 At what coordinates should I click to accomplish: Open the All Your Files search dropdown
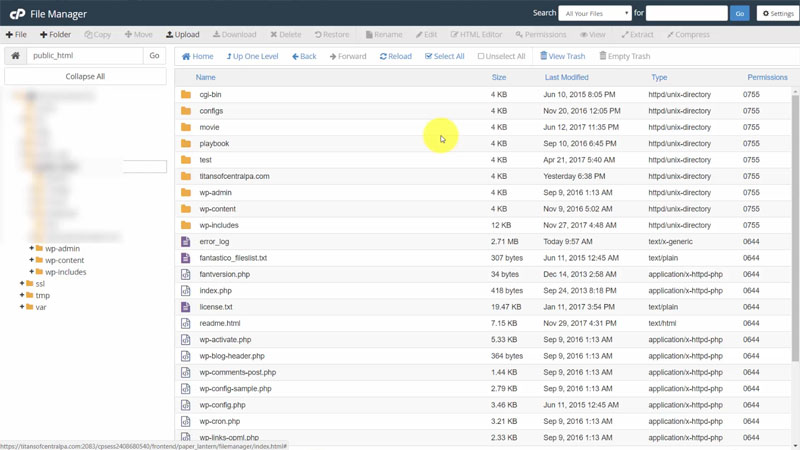[x=596, y=14]
